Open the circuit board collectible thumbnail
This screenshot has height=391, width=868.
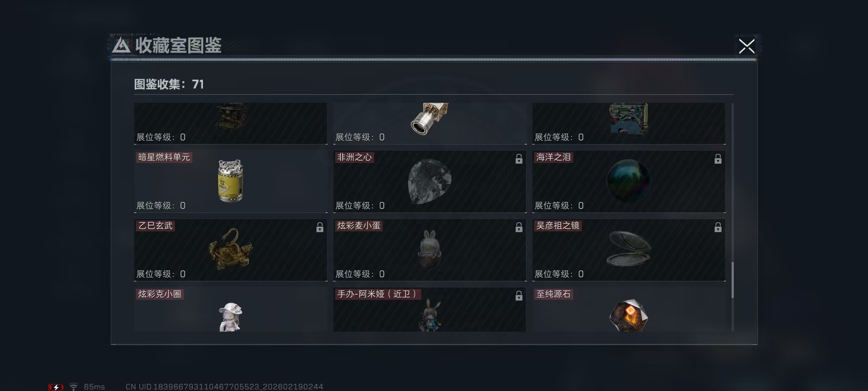[629, 118]
